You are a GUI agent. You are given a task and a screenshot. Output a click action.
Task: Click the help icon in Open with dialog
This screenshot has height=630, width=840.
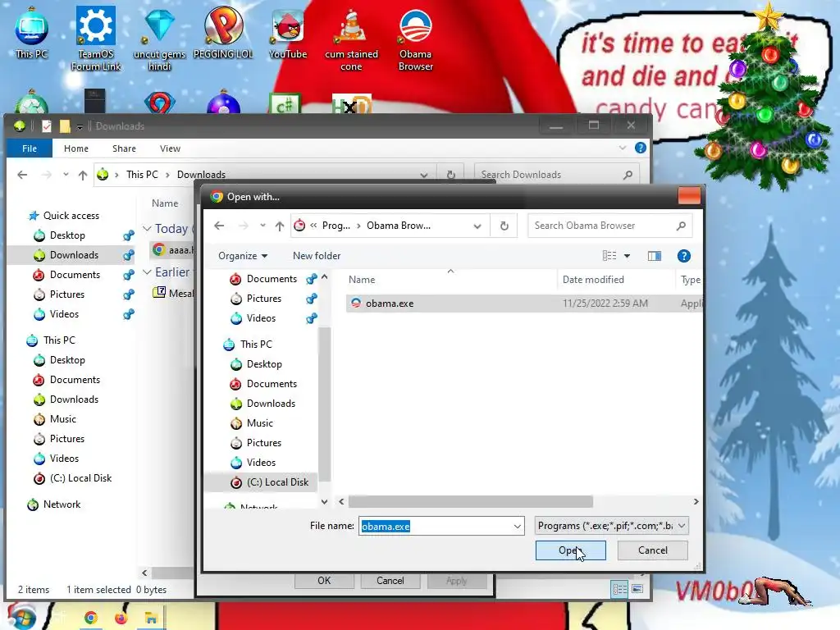click(683, 256)
